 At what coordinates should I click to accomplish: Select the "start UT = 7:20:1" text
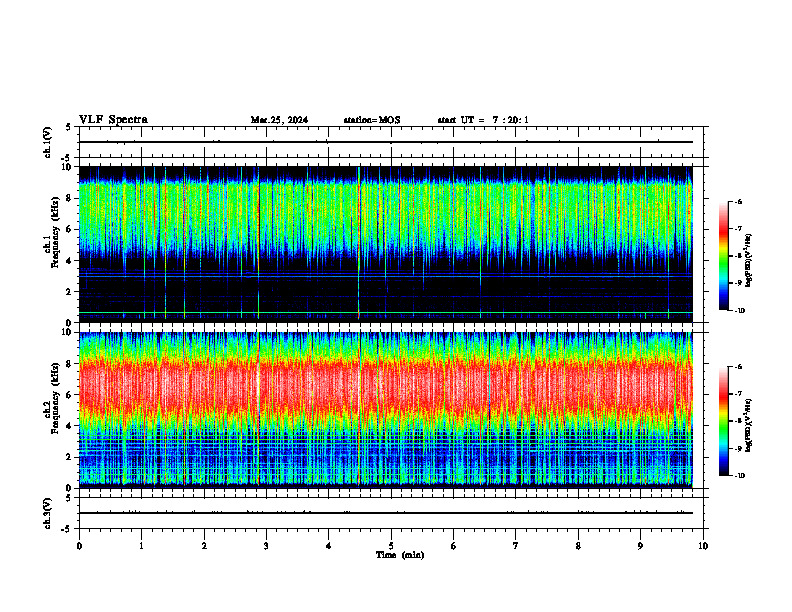[483, 120]
